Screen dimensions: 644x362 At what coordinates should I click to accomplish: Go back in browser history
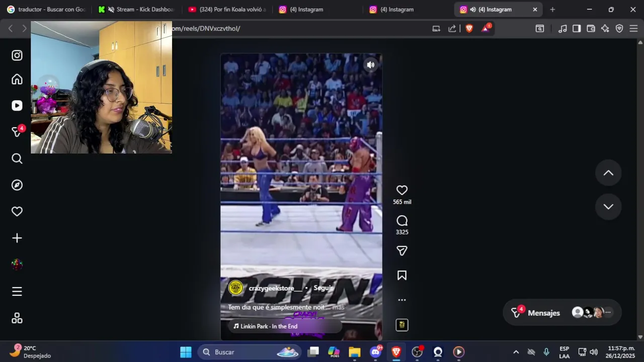11,29
